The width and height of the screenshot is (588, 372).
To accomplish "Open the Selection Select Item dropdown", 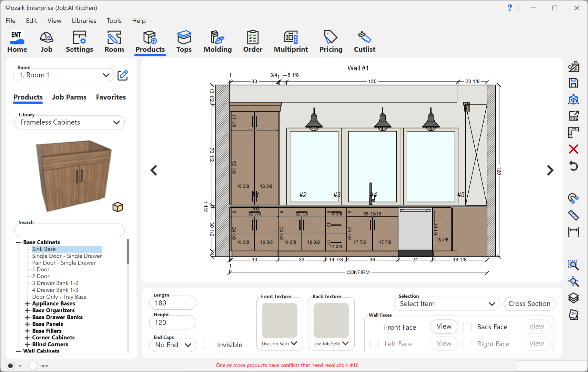I will [447, 304].
